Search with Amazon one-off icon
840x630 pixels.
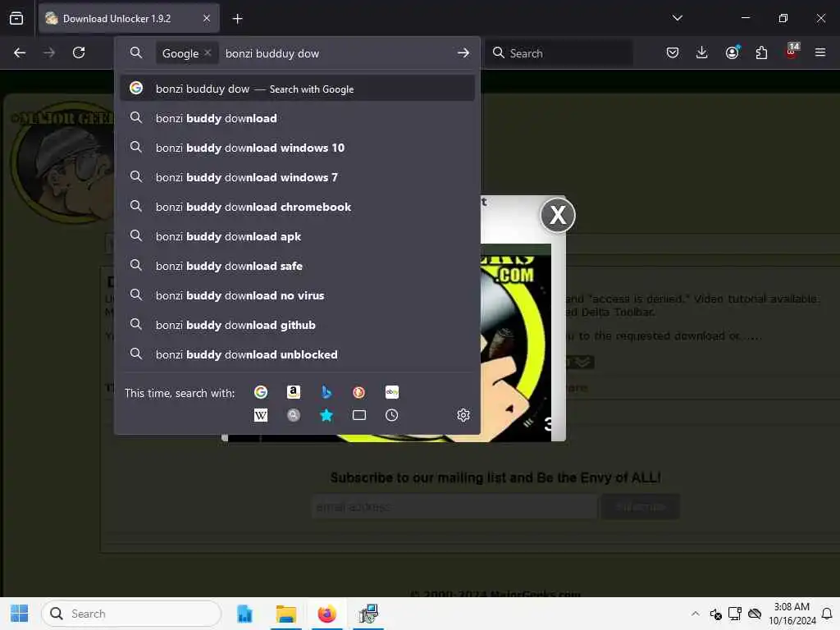point(294,392)
